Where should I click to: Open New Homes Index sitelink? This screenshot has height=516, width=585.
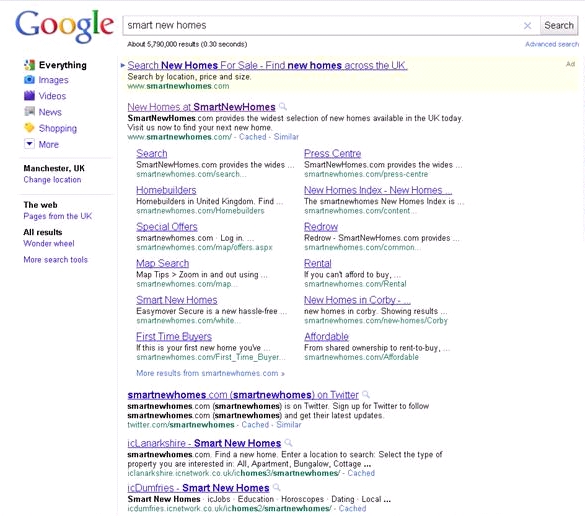click(378, 190)
